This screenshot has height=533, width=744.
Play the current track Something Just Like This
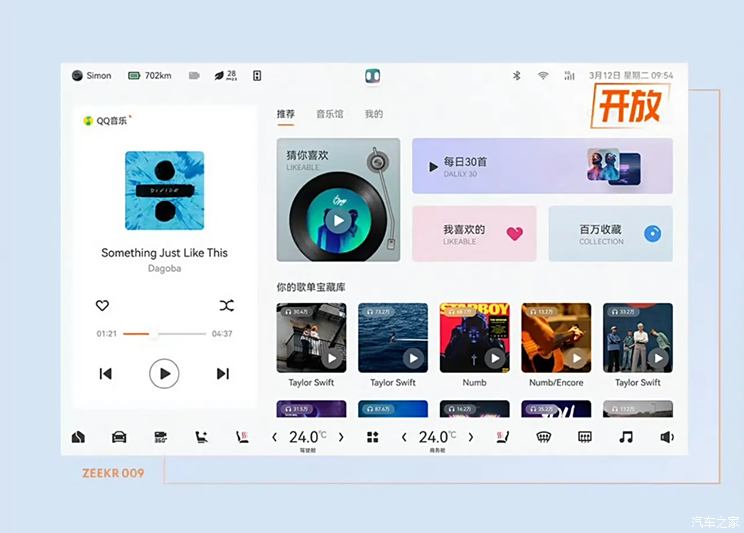[164, 374]
